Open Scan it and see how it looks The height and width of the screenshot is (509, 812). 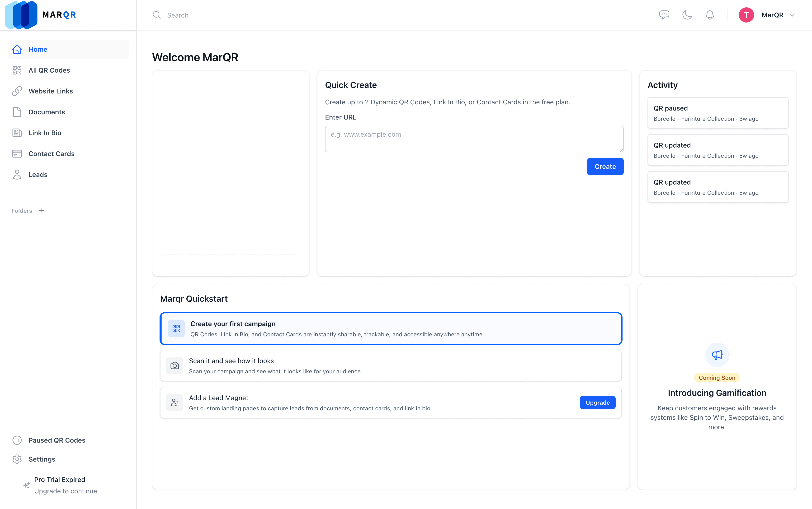click(391, 366)
